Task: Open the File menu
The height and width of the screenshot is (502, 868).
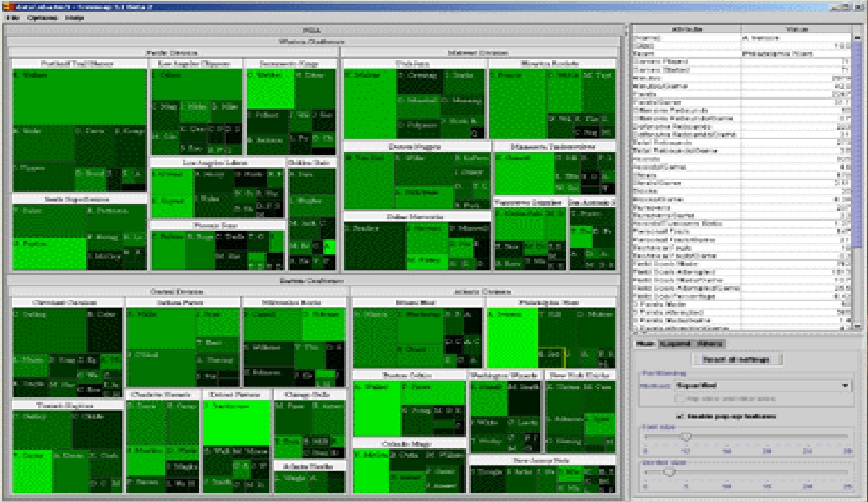Action: pyautogui.click(x=13, y=17)
